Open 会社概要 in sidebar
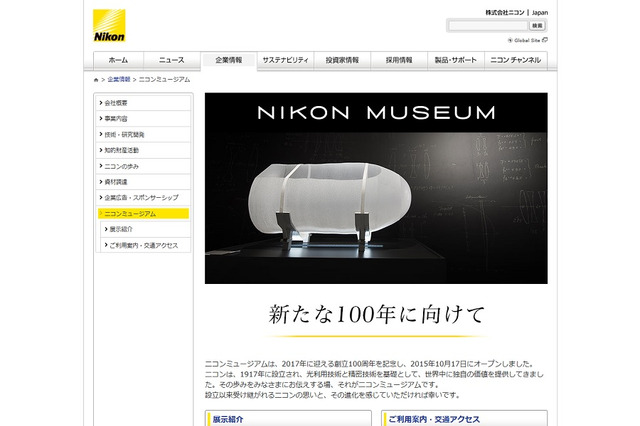 pos(143,103)
